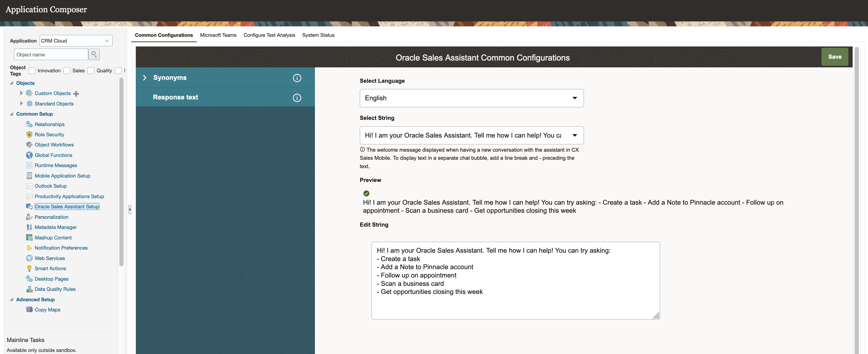Screen dimensions: 868x354
Task: Toggle the Quality object tag checkbox
Action: (91, 70)
